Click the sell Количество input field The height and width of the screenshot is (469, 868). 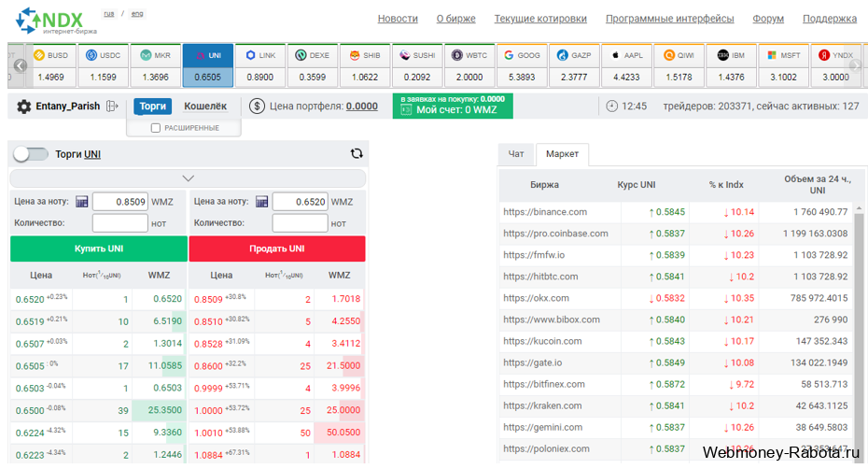click(300, 223)
